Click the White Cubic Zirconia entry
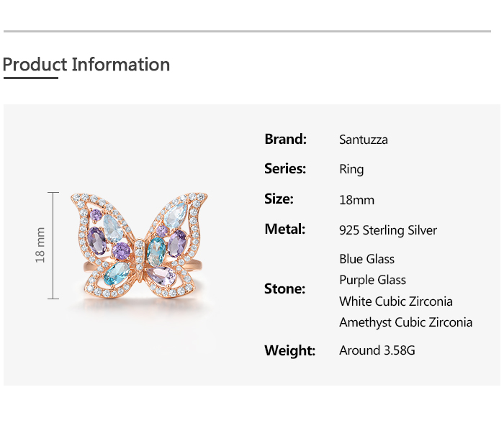This screenshot has height=423, width=504. pos(396,301)
